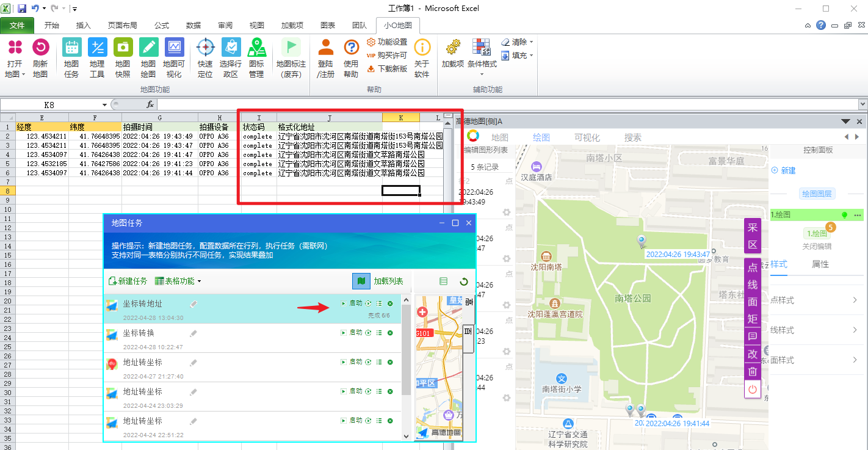Image resolution: width=868 pixels, height=450 pixels.
Task: Switch to the 可视化 tab in the map pane
Action: tap(587, 137)
